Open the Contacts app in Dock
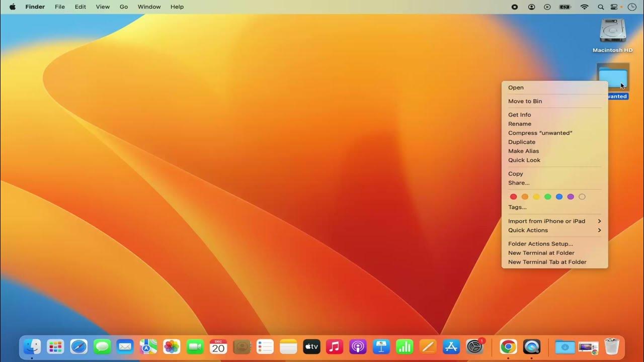The image size is (644, 362). [242, 346]
